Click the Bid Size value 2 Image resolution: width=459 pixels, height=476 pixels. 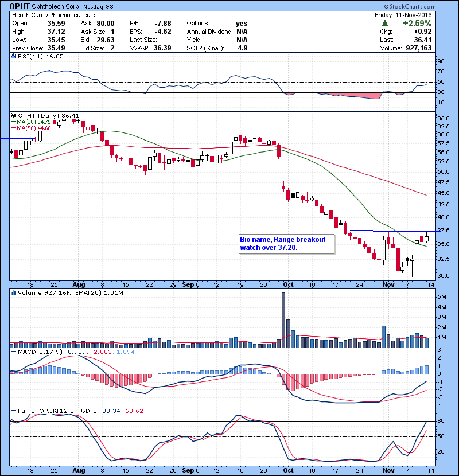(x=112, y=48)
